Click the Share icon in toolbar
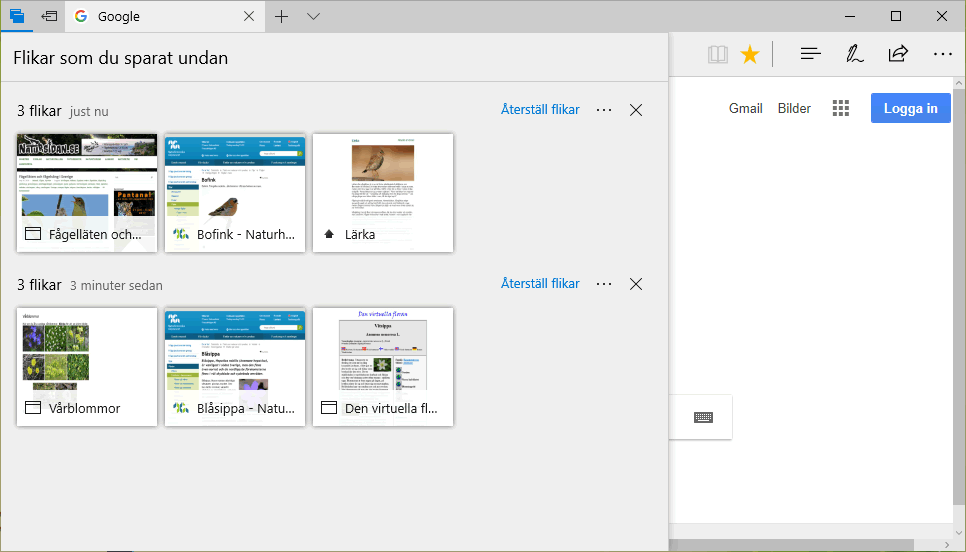 (x=898, y=54)
